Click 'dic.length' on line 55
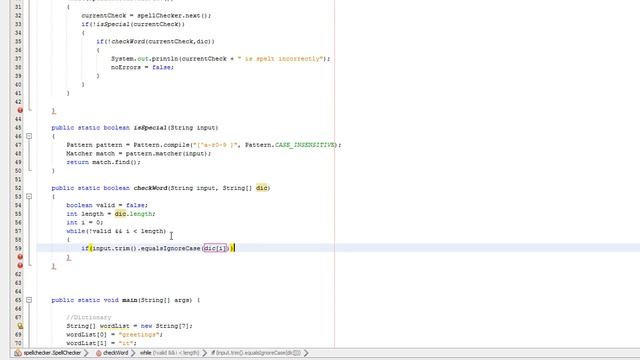Screen dimensions: 640x360 pyautogui.click(x=133, y=213)
